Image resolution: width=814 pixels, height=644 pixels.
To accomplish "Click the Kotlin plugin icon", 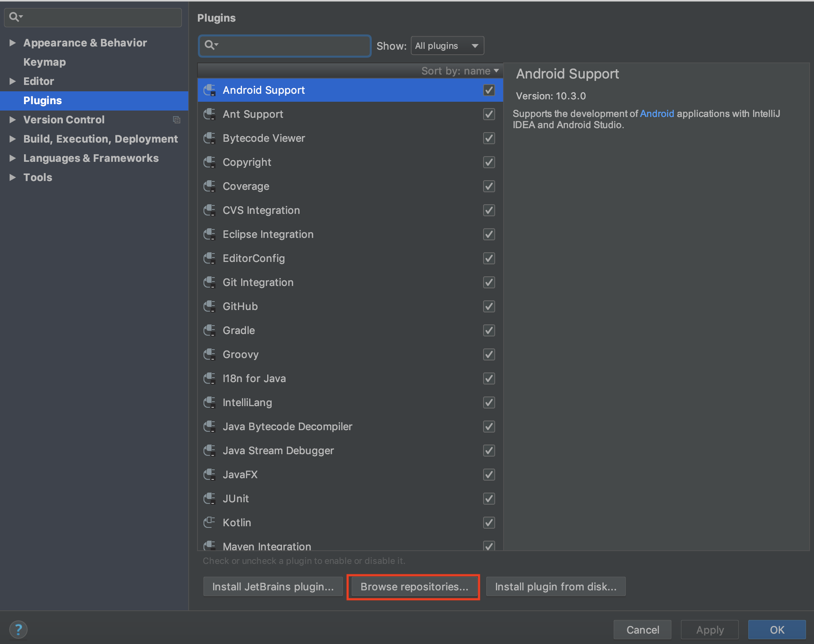I will pos(210,522).
